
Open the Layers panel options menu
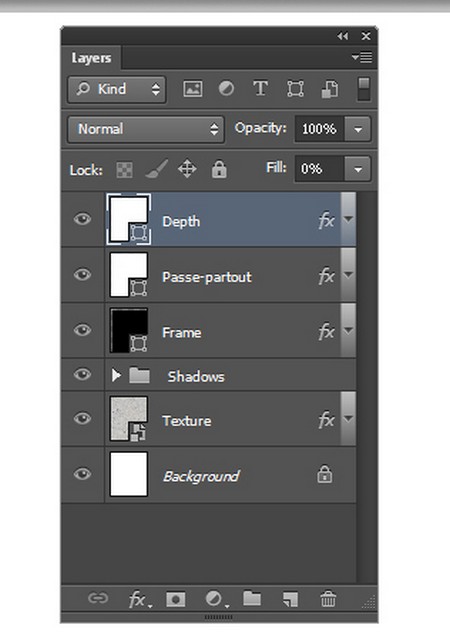(362, 57)
